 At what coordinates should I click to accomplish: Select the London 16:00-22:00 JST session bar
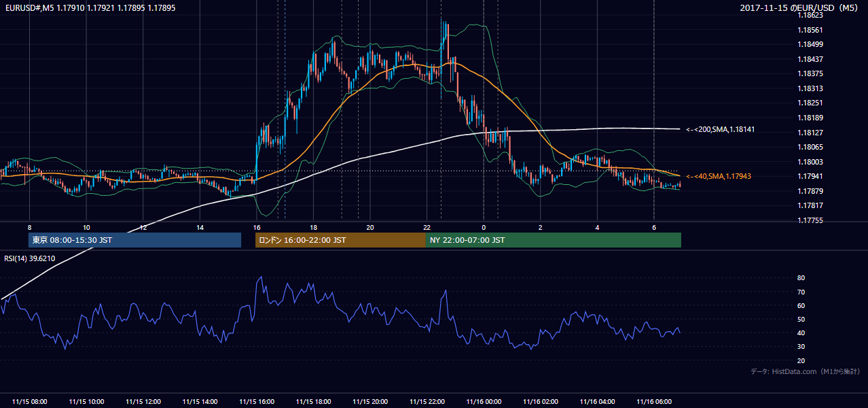coord(340,240)
